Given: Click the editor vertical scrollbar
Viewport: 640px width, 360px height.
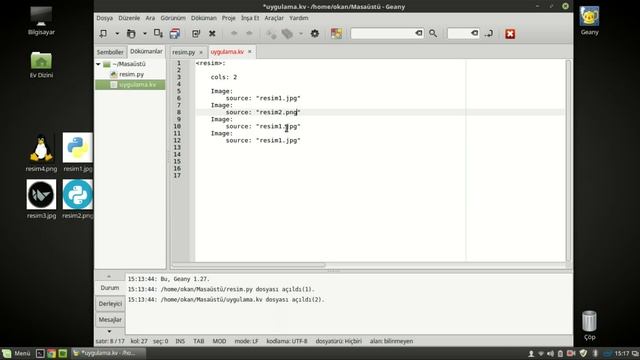Looking at the screenshot, I should click(x=568, y=160).
